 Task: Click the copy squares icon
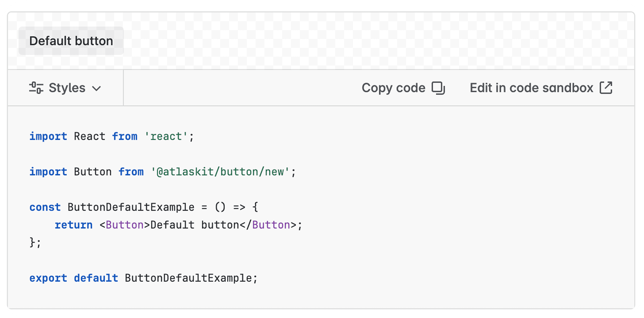point(438,88)
